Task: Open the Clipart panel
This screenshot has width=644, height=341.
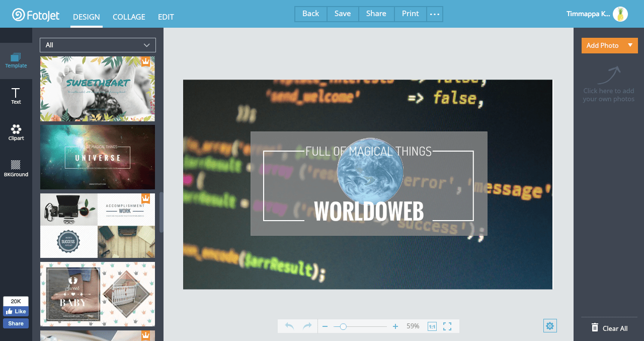Action: [x=16, y=132]
